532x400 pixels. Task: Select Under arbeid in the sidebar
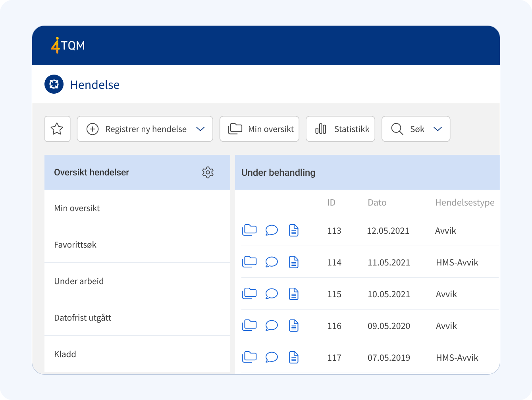pos(137,281)
